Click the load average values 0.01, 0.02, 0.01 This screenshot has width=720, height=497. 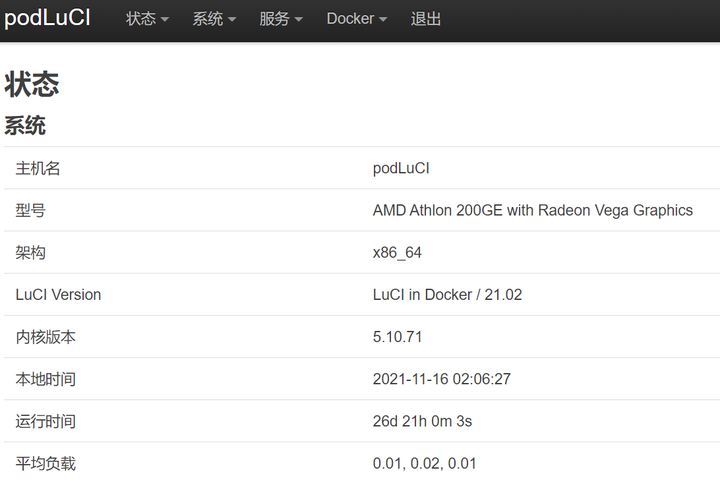[425, 463]
